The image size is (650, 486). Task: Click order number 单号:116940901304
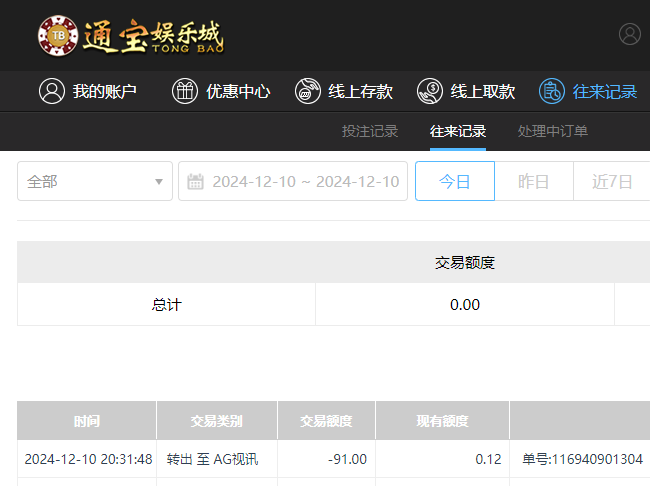click(x=582, y=459)
